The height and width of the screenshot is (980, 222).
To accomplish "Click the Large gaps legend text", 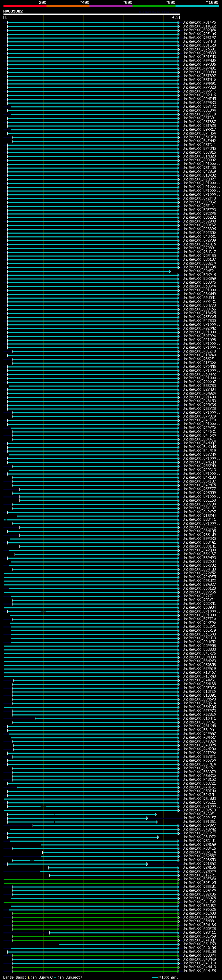I will 43,977.
